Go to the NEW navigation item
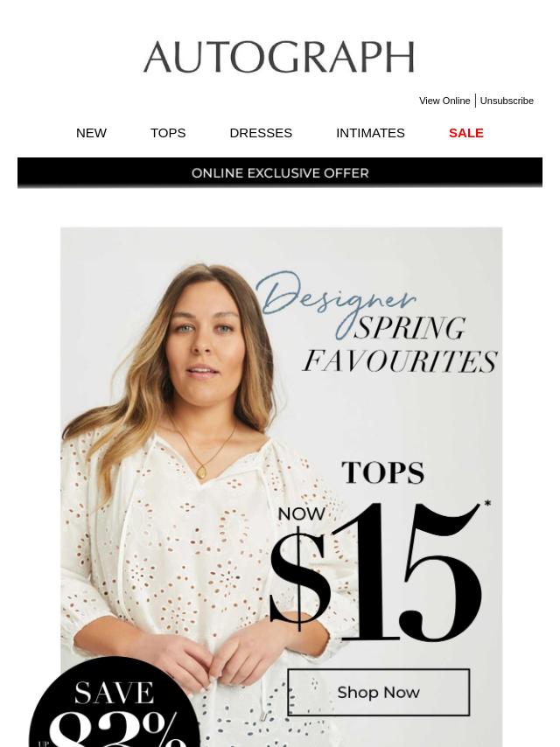This screenshot has width=560, height=747. (92, 133)
